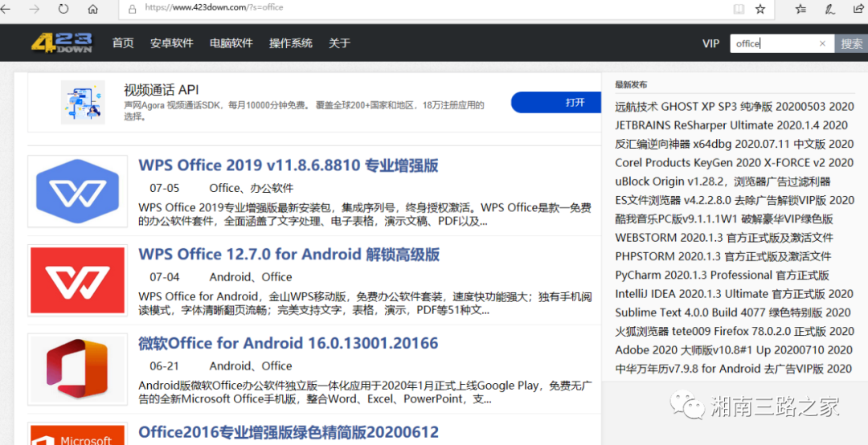Open the 操作系统 menu item
This screenshot has width=868, height=445.
291,43
